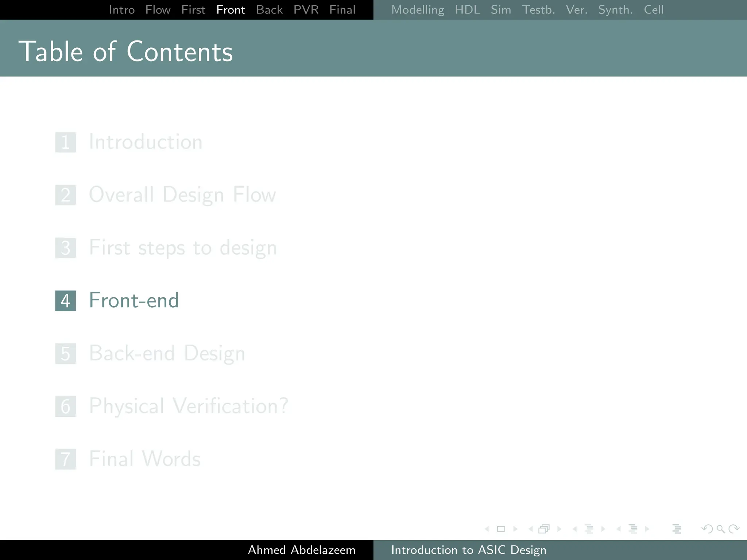
Task: Click the Table of Contents heading
Action: click(125, 51)
